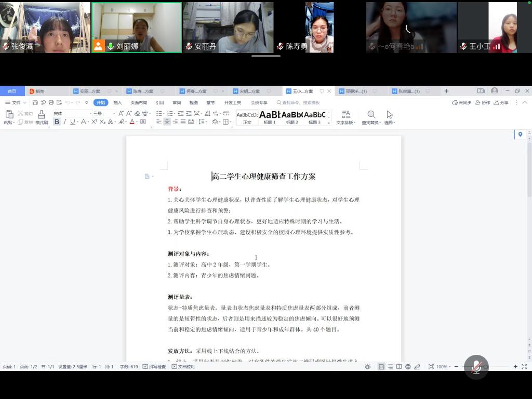
Task: Click the Save icon in quick access toolbar
Action: tap(35, 103)
